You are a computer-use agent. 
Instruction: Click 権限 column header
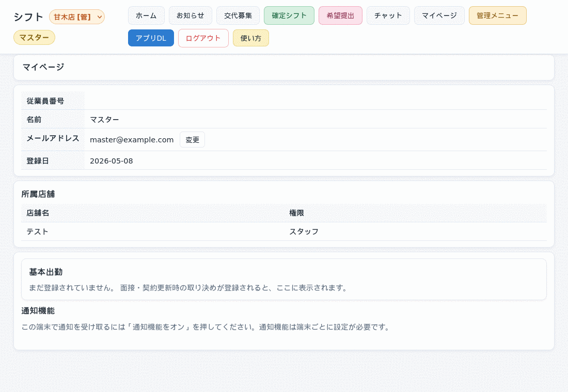tap(296, 213)
